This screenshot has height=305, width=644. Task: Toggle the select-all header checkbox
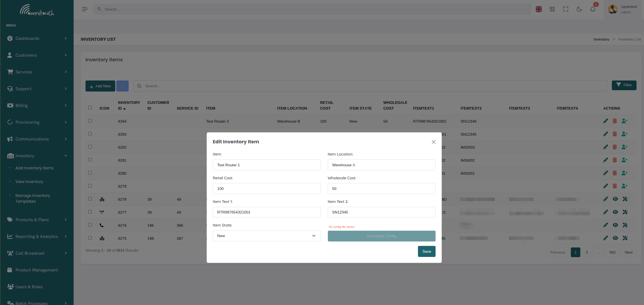point(90,108)
